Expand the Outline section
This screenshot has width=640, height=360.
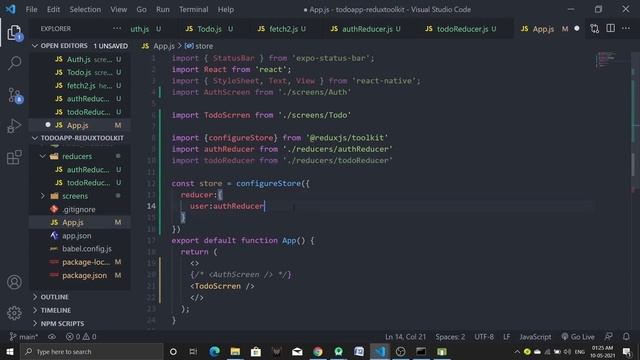[35, 297]
